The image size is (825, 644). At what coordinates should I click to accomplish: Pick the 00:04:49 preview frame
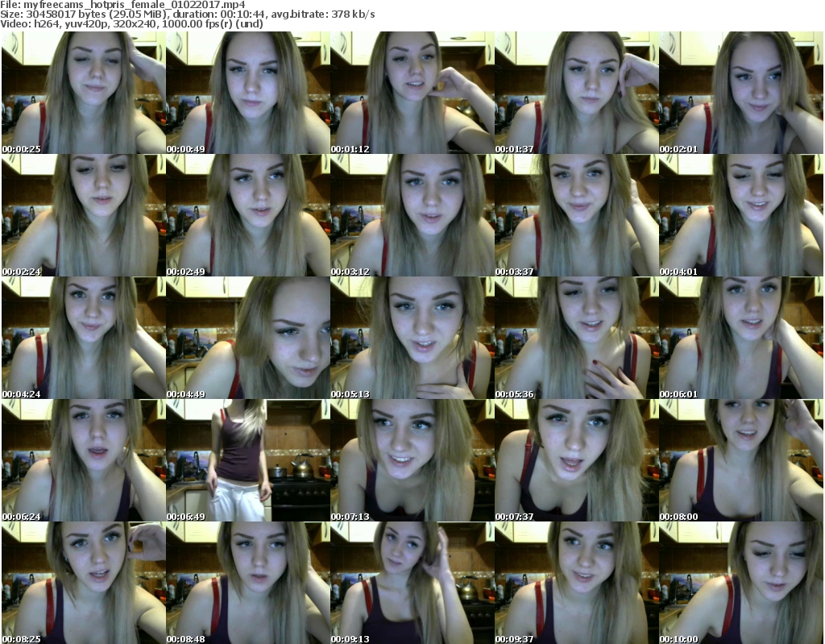click(x=248, y=338)
